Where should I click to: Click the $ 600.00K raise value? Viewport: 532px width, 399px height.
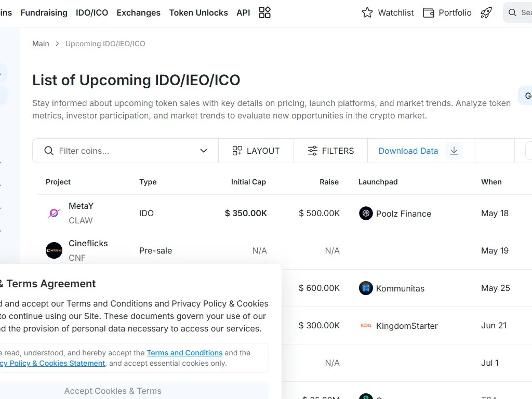click(x=320, y=288)
